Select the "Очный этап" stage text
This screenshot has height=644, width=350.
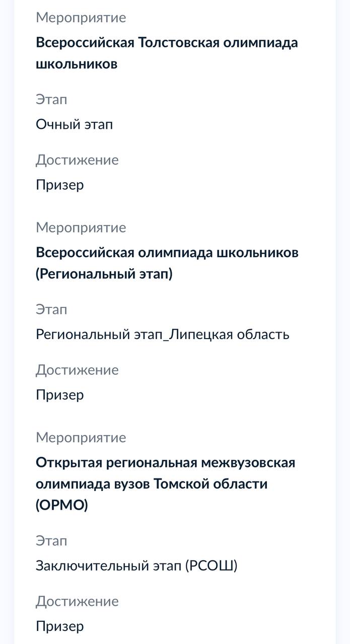point(74,124)
